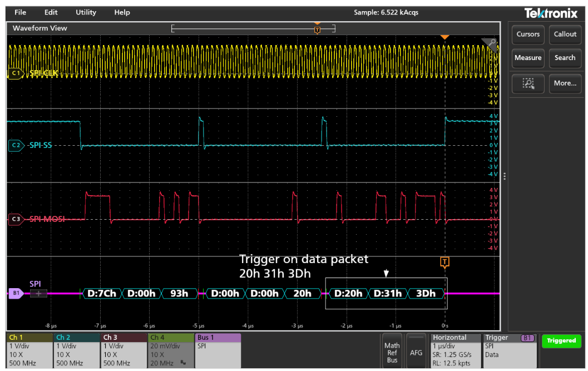Open the Utility menu
The height and width of the screenshot is (371, 588).
click(86, 12)
